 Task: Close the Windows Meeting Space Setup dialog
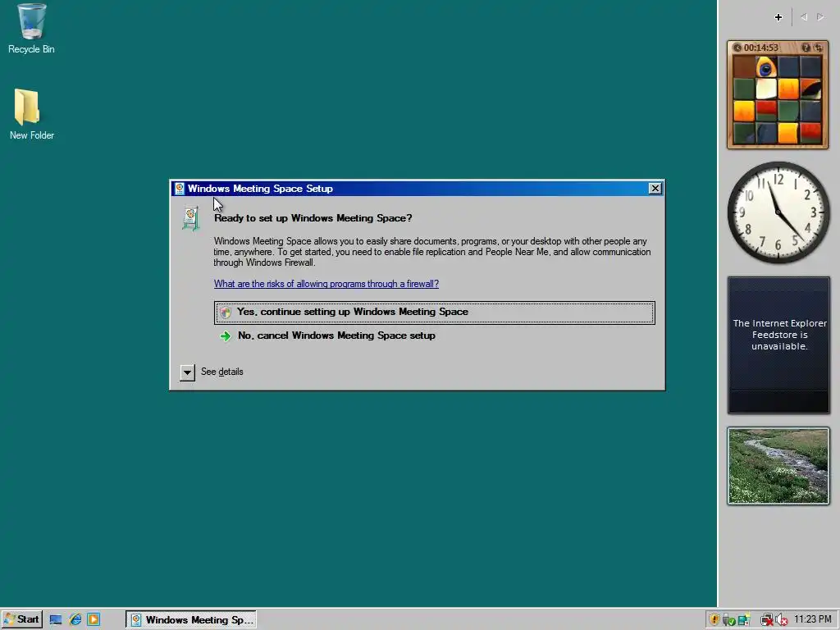point(655,189)
